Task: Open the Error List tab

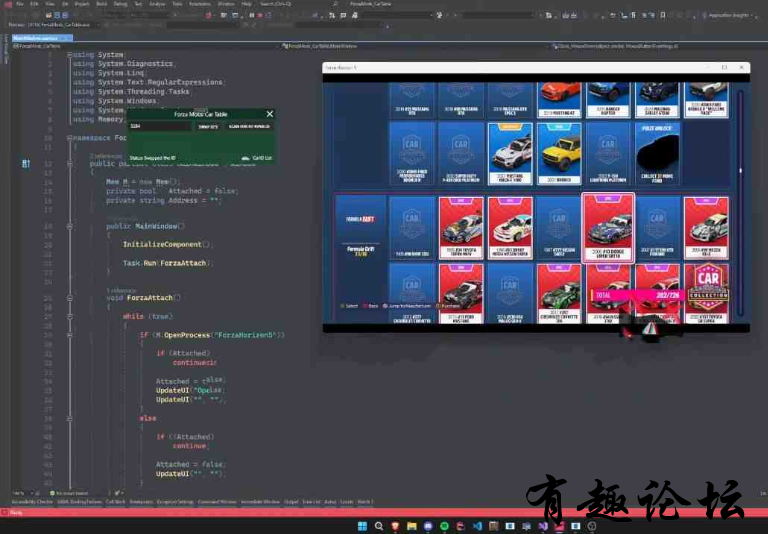Action: tap(311, 502)
